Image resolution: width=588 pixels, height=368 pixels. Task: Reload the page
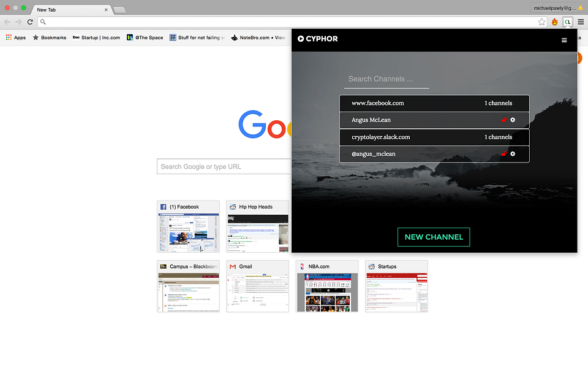click(31, 22)
